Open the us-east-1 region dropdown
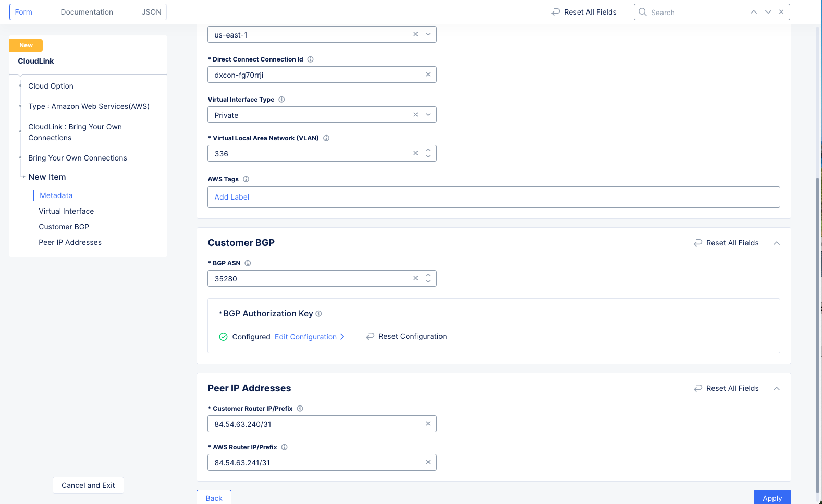The width and height of the screenshot is (822, 504). pos(428,34)
